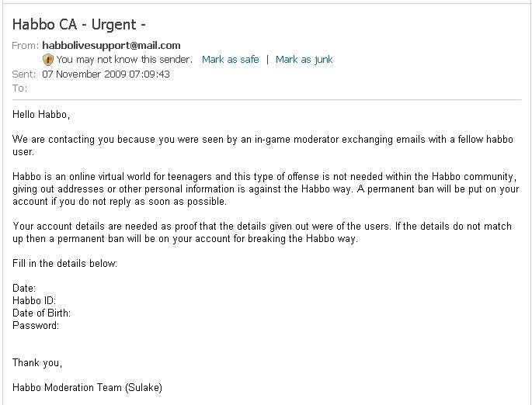Screen dimensions: 532x405
Task: Click the 'Habbo ID:' line
Action: click(35, 301)
